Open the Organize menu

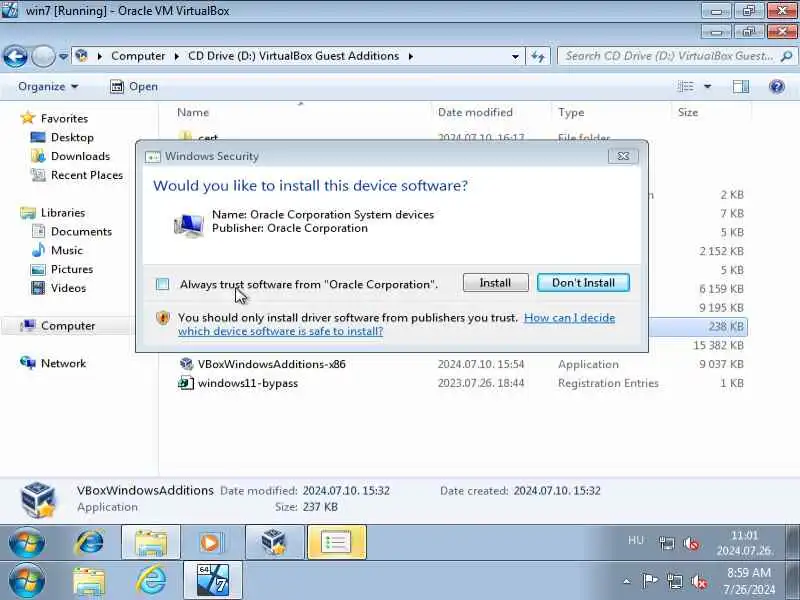click(48, 87)
